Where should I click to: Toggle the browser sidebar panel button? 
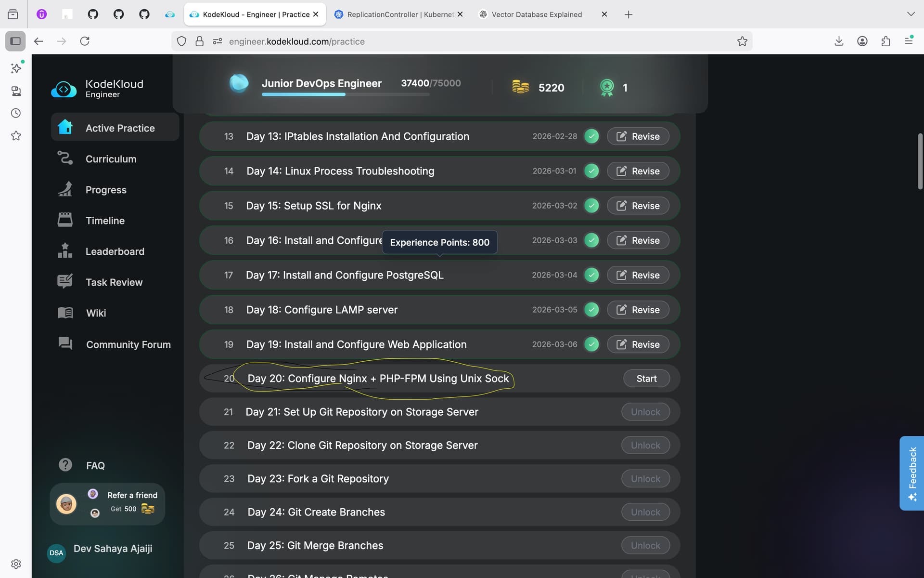[15, 41]
